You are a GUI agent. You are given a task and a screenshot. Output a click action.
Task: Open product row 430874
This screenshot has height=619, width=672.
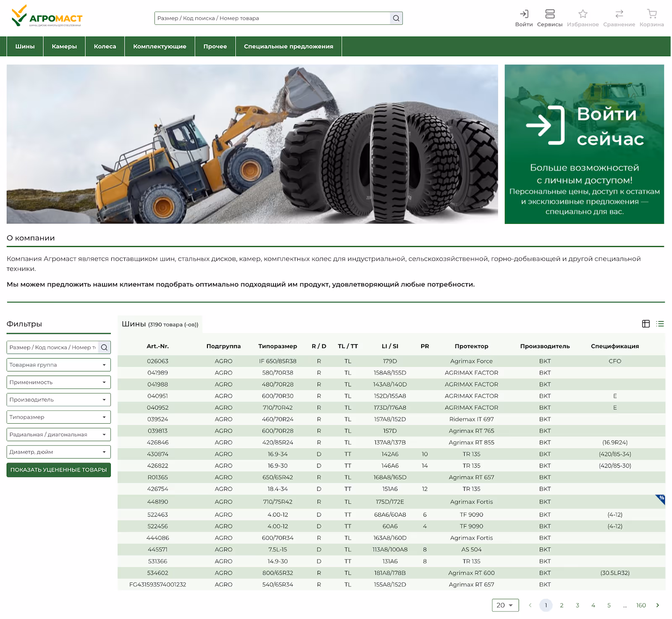(391, 454)
